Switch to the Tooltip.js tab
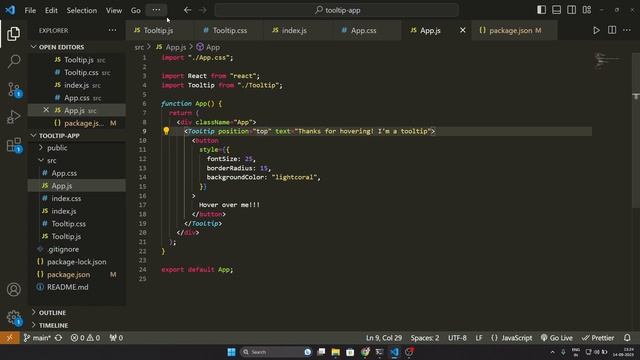The image size is (640, 360). tap(158, 30)
